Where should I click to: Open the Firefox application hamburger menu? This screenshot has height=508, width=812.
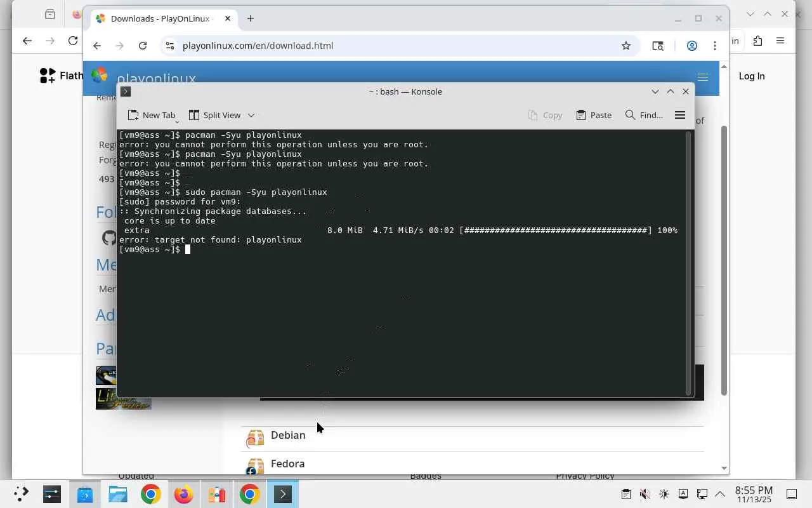(x=780, y=41)
